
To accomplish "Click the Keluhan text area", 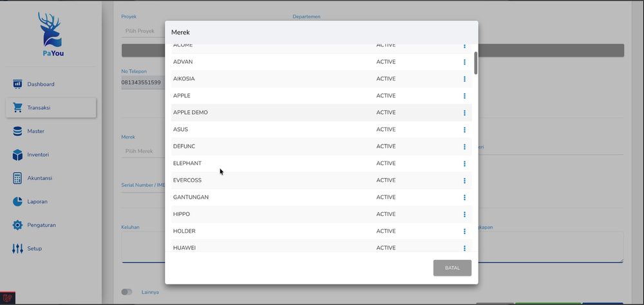I will 143,246.
